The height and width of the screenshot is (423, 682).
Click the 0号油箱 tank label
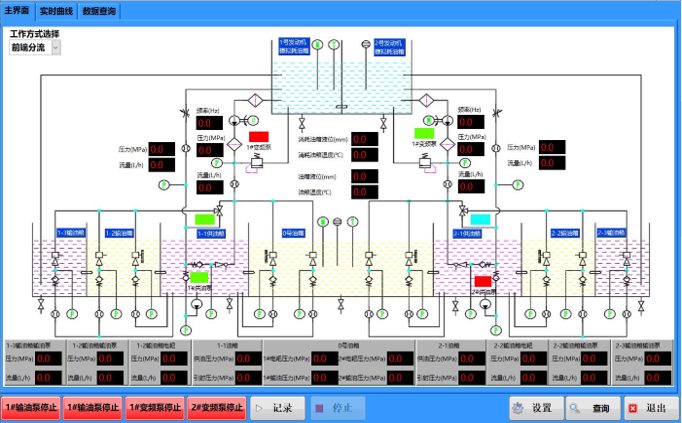point(293,233)
